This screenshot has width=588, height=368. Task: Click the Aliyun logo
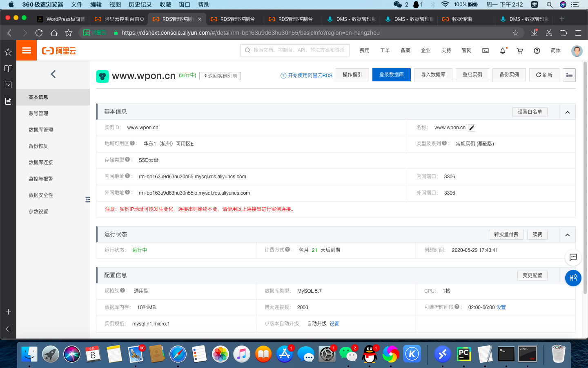click(x=59, y=51)
